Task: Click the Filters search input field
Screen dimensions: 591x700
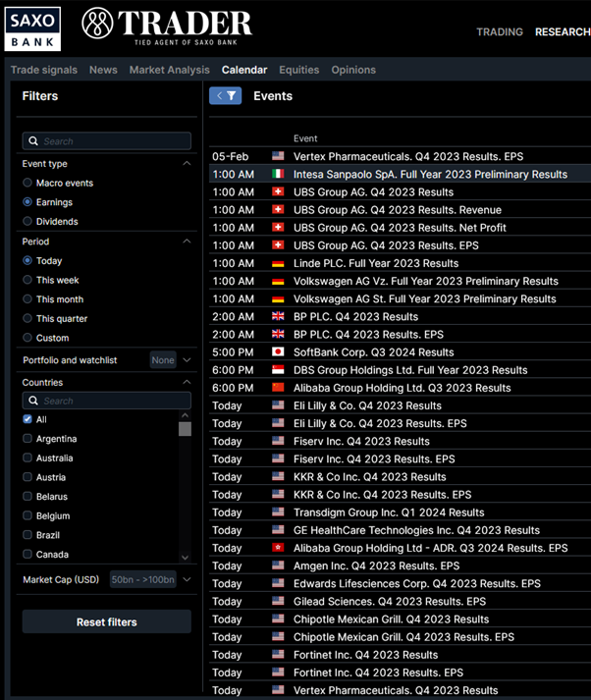Action: click(107, 141)
